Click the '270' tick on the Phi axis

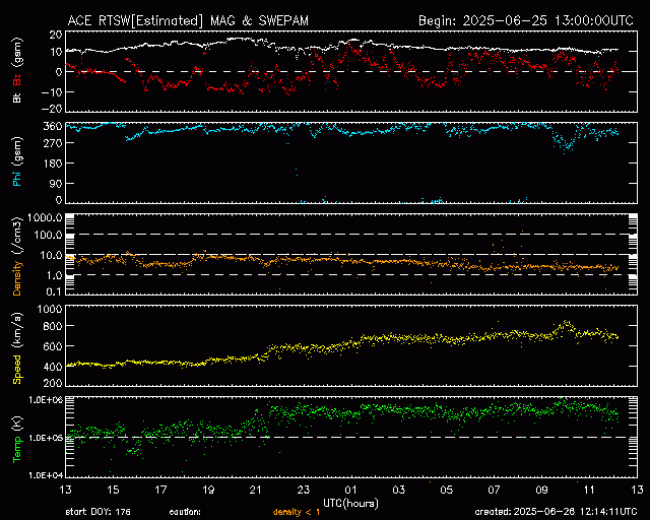tap(53, 143)
